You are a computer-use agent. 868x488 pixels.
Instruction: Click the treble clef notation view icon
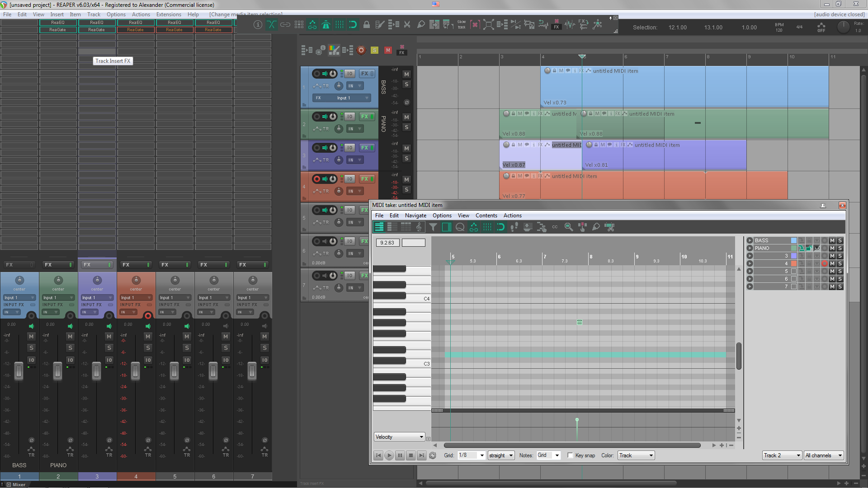419,227
